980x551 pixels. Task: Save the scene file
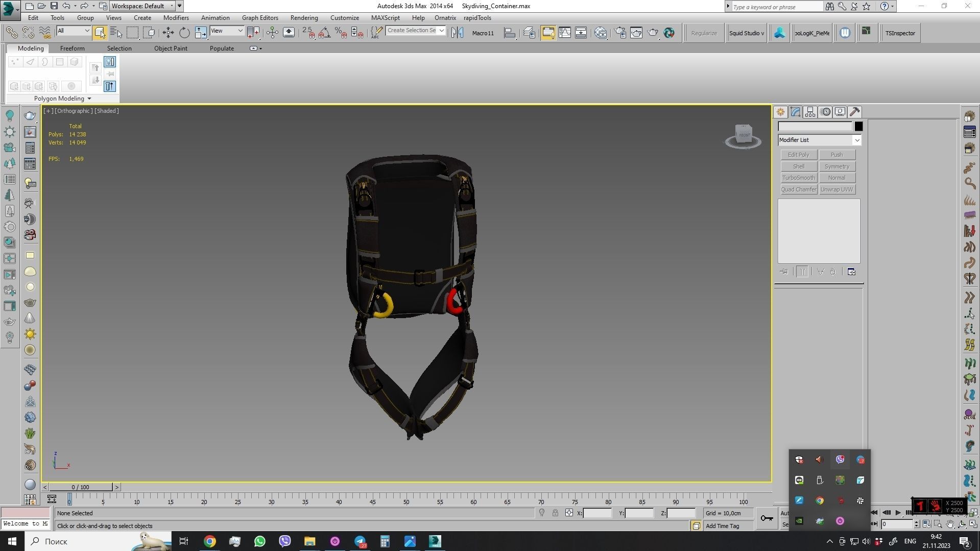pos(54,6)
